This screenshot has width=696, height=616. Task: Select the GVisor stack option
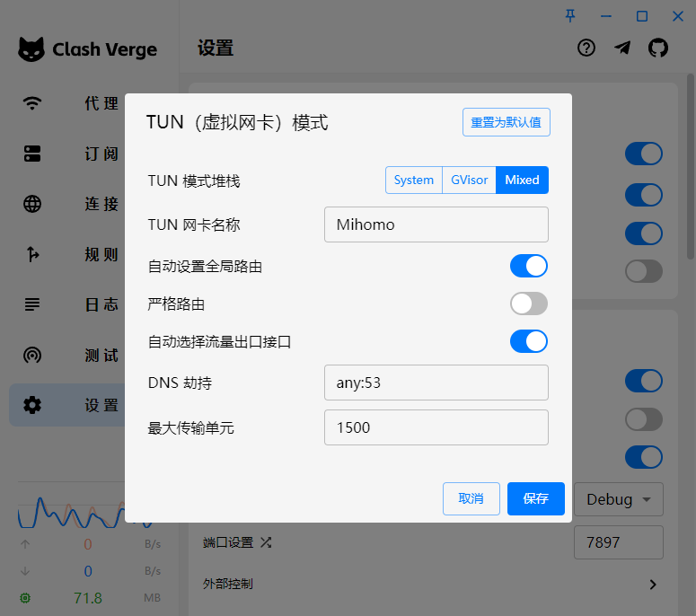[470, 180]
